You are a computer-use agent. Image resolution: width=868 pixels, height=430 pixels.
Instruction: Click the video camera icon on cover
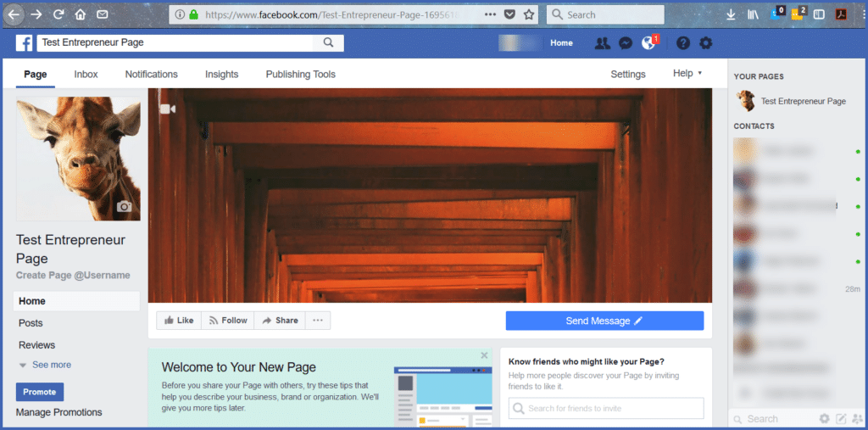(x=167, y=109)
